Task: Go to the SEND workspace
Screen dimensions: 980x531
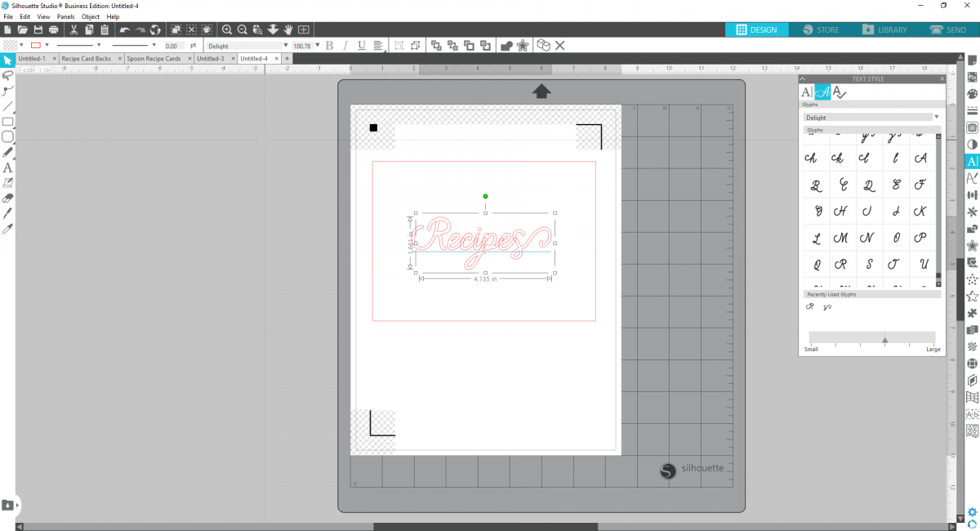Action: coord(947,29)
